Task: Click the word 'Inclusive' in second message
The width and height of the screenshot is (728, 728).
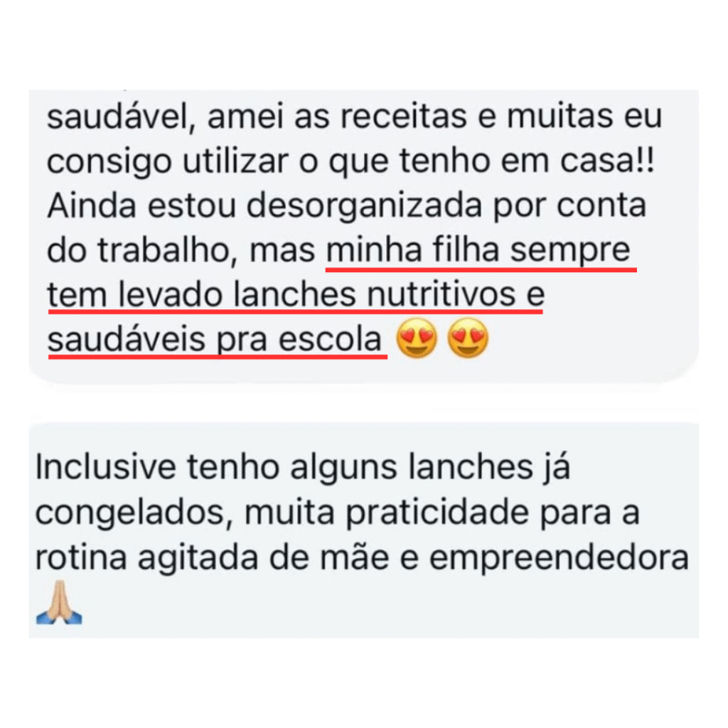Action: click(105, 466)
